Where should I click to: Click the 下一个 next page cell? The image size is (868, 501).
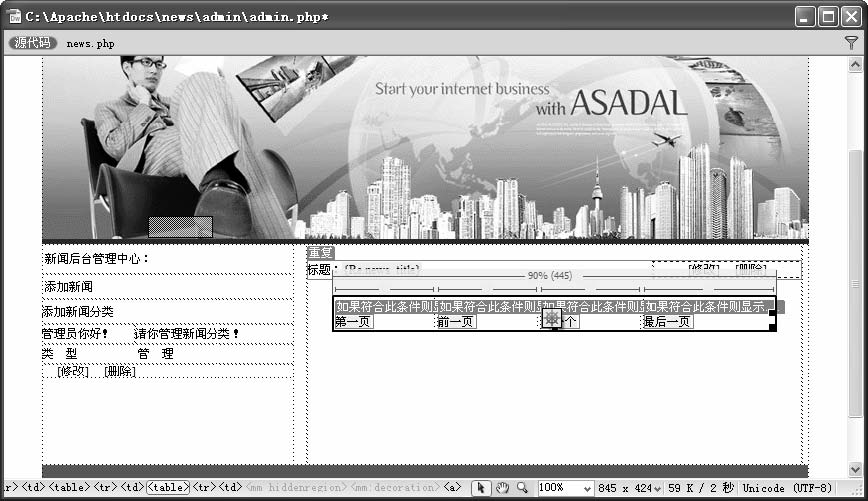[570, 322]
